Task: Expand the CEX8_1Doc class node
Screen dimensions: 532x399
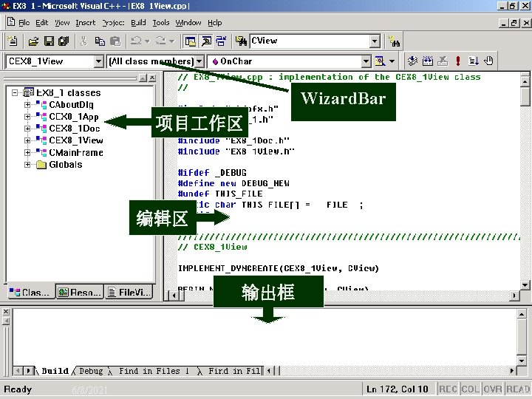Action: 27,129
